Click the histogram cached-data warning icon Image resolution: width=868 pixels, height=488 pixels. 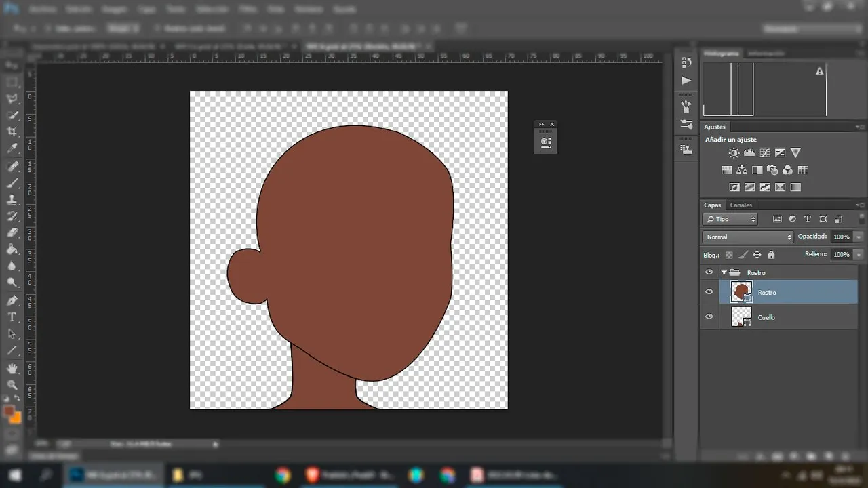point(819,71)
